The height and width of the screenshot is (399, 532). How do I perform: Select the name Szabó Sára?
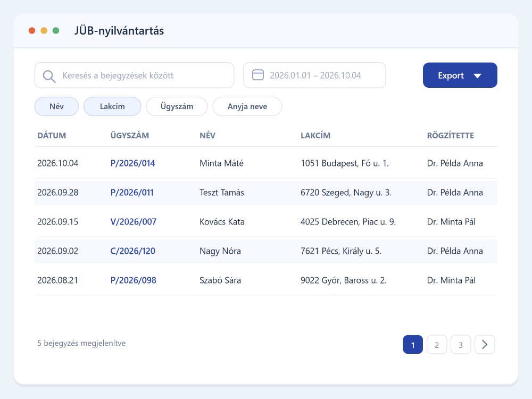click(220, 280)
